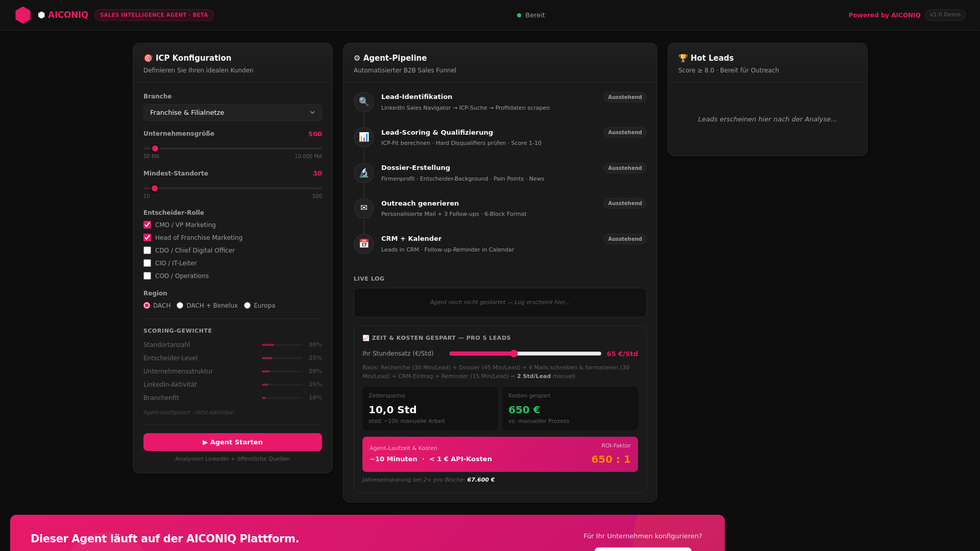Check CDO / Chief Digital Officer role

coord(148,251)
